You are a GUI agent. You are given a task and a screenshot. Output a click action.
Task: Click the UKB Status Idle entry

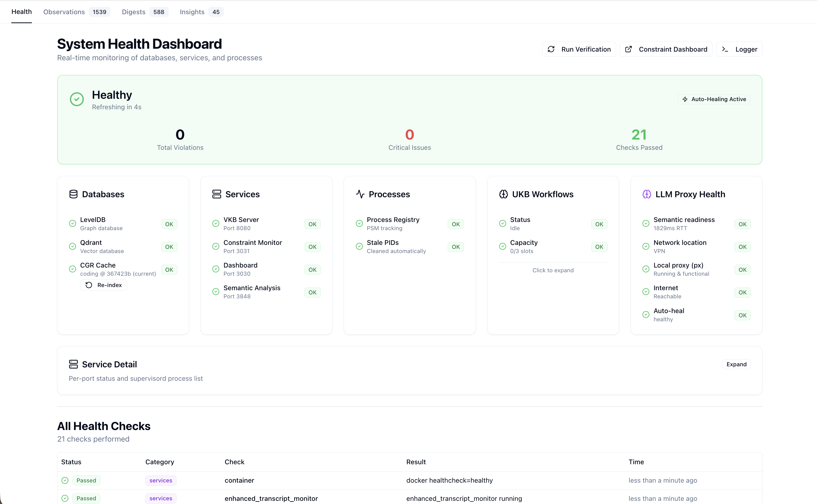coord(553,224)
